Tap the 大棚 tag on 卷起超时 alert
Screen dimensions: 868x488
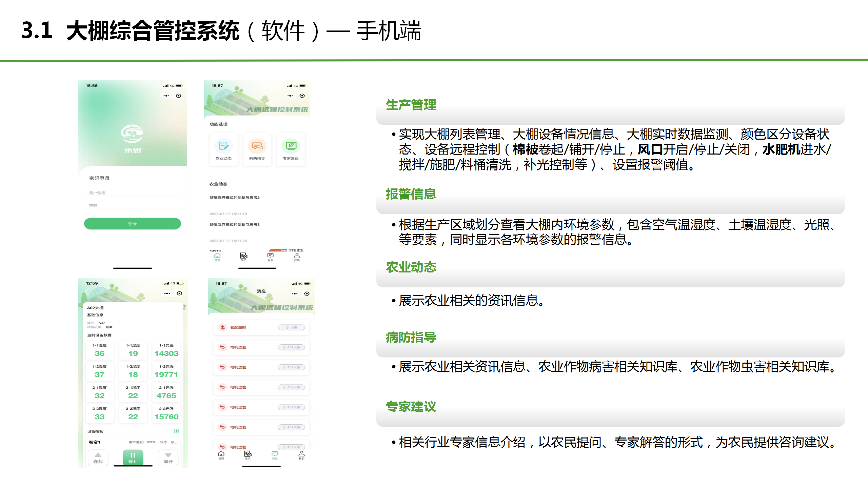point(291,327)
